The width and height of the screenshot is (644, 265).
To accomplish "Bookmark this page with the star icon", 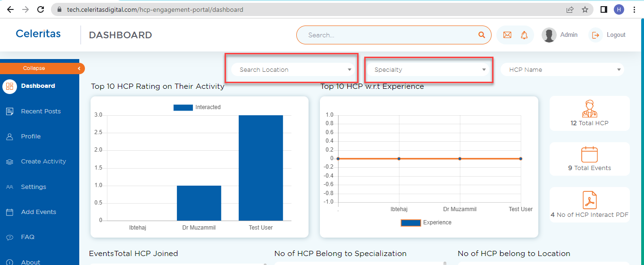I will (585, 9).
